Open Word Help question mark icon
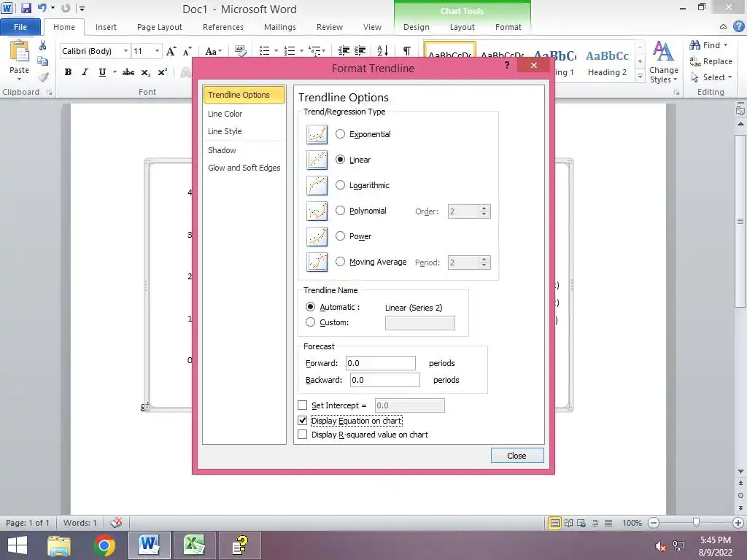The image size is (747, 560). [x=738, y=27]
